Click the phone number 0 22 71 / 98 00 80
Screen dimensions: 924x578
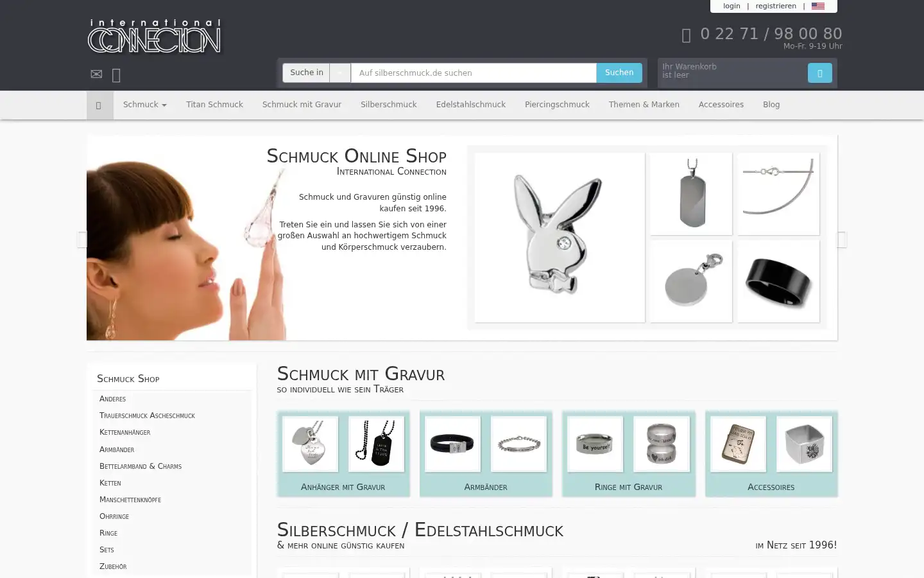tap(771, 34)
